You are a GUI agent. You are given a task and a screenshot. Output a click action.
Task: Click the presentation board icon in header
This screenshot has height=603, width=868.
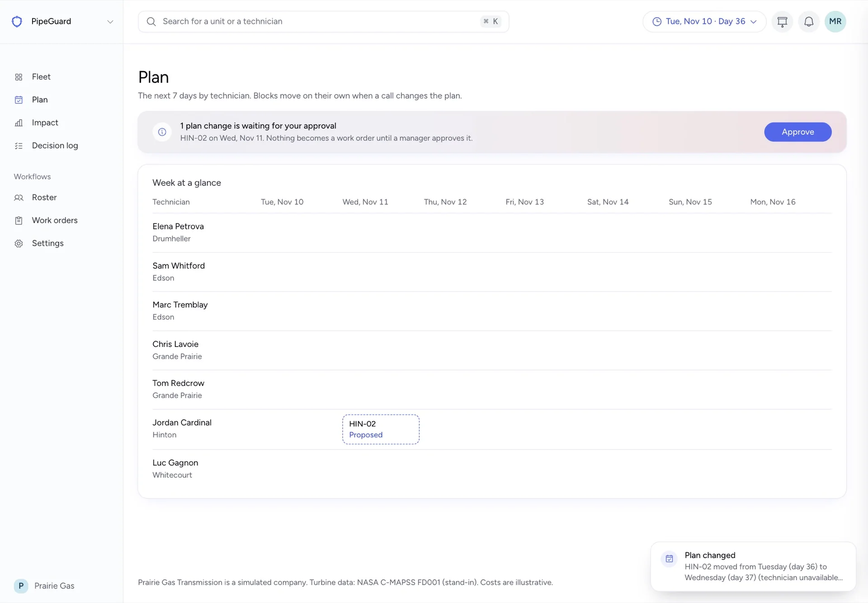click(x=782, y=22)
